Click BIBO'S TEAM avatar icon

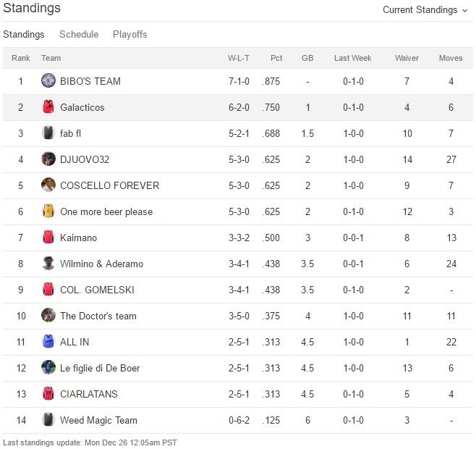(x=48, y=81)
